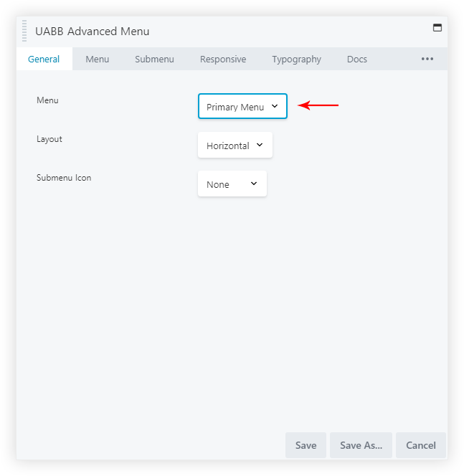Image resolution: width=464 pixels, height=476 pixels.
Task: Open the Primary Menu dropdown
Action: pos(242,107)
